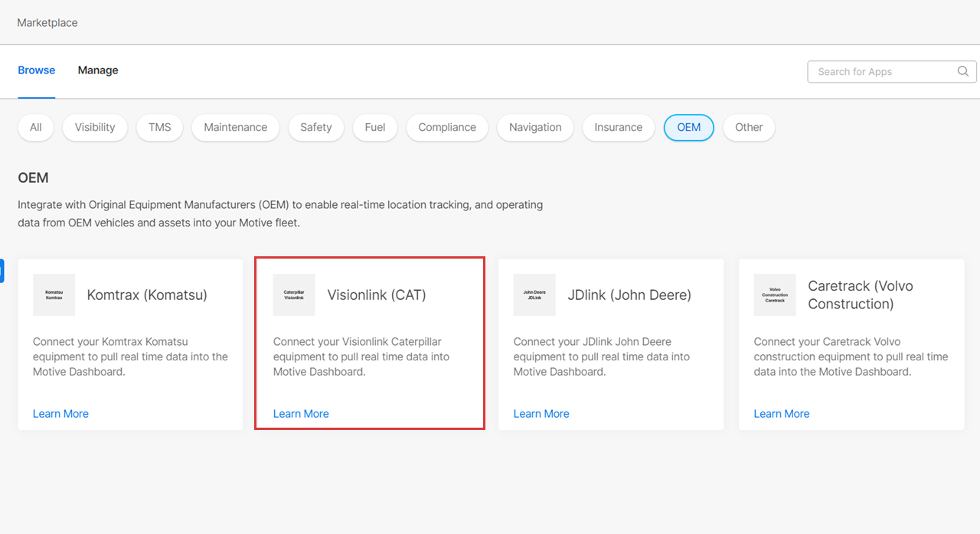Click the Volvo Construction Caretrack logo thumbnail
980x534 pixels.
pos(775,295)
